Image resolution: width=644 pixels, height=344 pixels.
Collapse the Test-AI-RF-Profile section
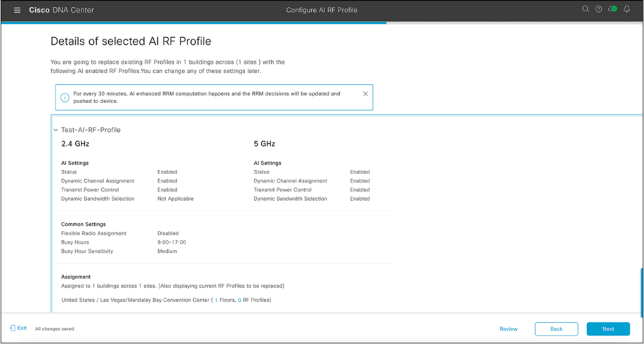point(55,130)
